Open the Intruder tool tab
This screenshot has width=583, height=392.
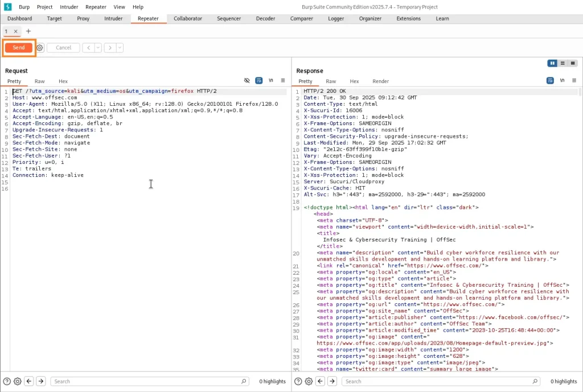113,18
